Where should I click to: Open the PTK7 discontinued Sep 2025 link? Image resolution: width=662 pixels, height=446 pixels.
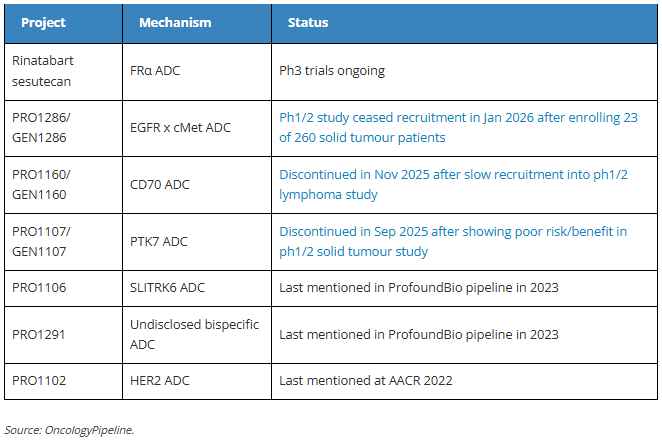point(453,241)
